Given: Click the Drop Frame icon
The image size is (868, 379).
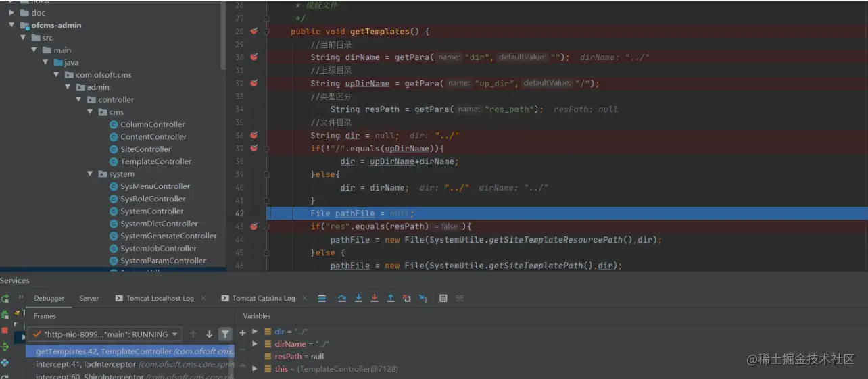Looking at the screenshot, I should click(x=407, y=298).
